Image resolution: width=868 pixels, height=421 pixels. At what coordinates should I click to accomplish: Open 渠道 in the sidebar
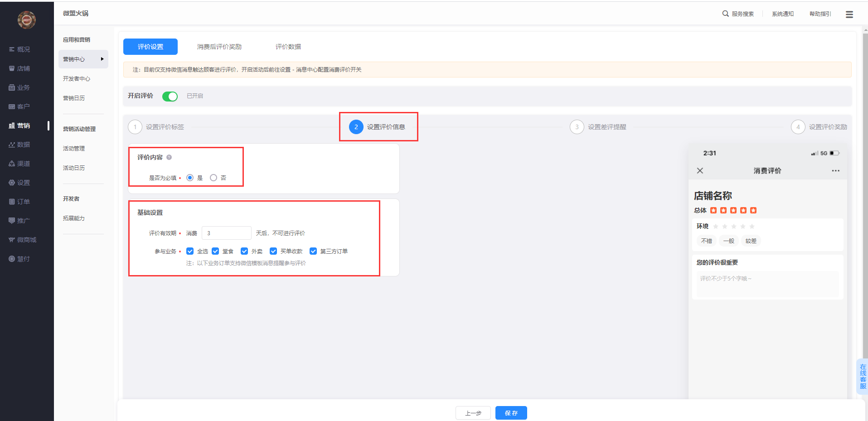point(19,164)
